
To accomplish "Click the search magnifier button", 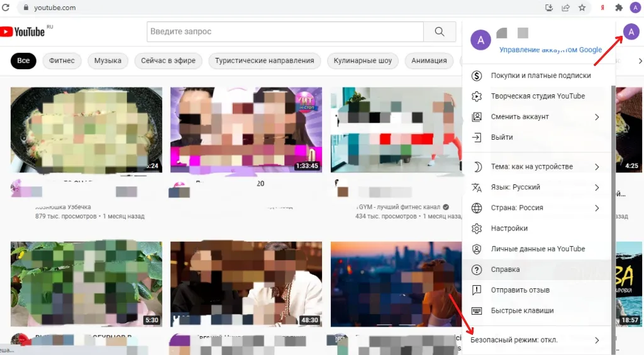I will click(x=439, y=31).
